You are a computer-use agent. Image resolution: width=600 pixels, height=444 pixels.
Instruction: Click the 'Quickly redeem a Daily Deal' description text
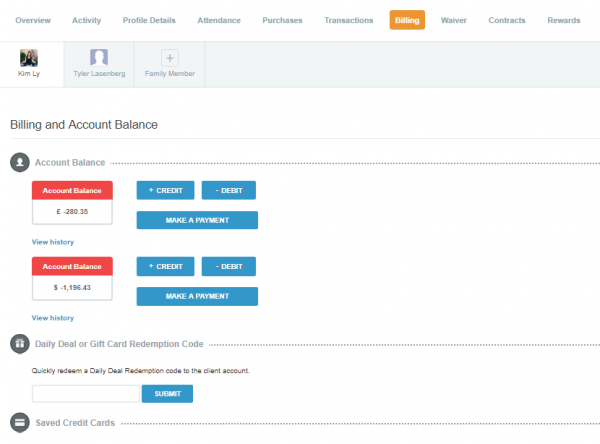140,371
